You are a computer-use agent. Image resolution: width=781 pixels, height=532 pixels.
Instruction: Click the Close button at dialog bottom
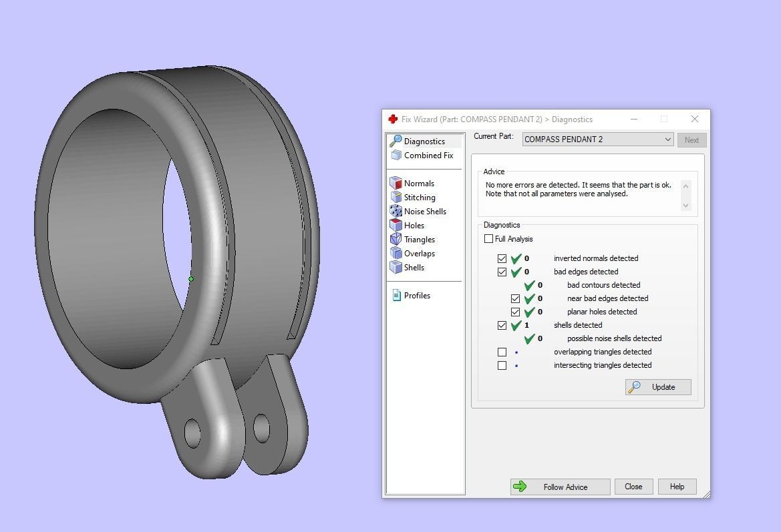click(633, 487)
